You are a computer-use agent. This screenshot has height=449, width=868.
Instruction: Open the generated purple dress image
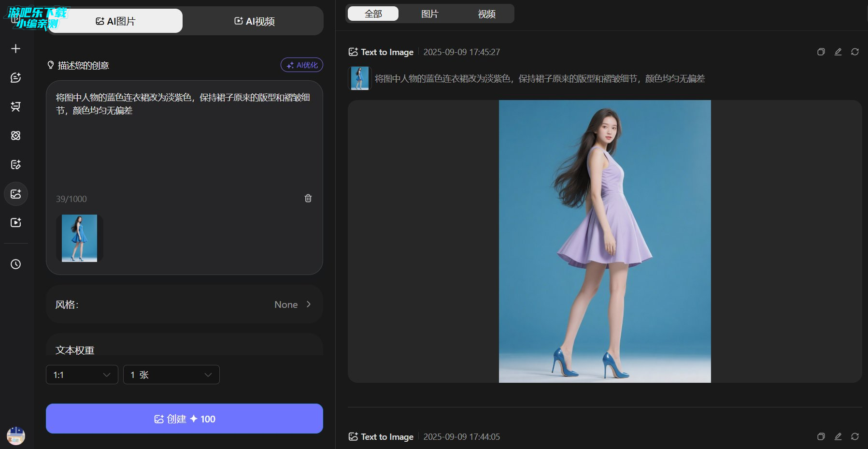click(605, 241)
